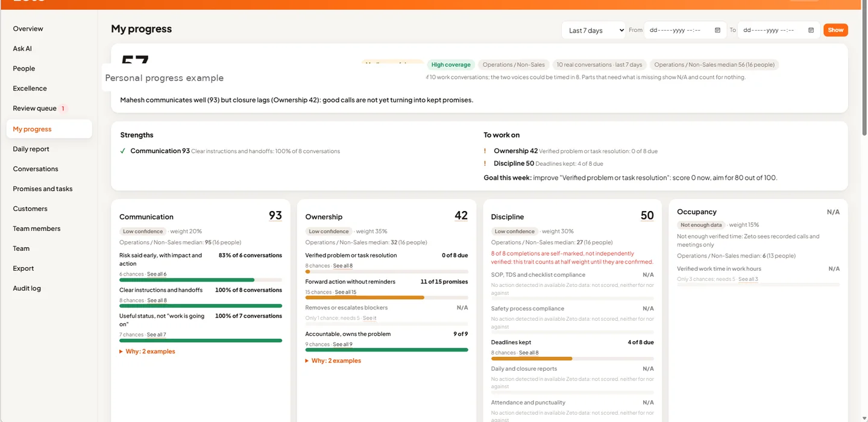This screenshot has height=422, width=868.
Task: Open Ask AI in the sidebar
Action: coord(22,48)
